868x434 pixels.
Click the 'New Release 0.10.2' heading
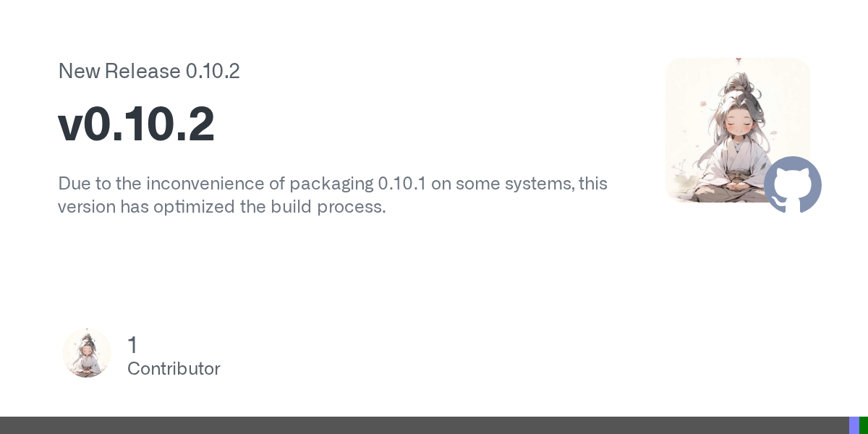coord(148,71)
